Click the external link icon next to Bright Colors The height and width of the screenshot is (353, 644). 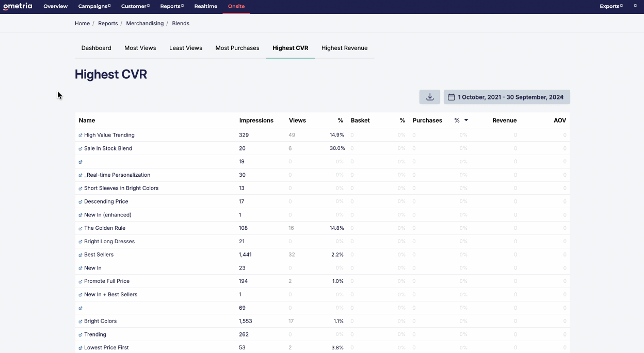(x=79, y=321)
